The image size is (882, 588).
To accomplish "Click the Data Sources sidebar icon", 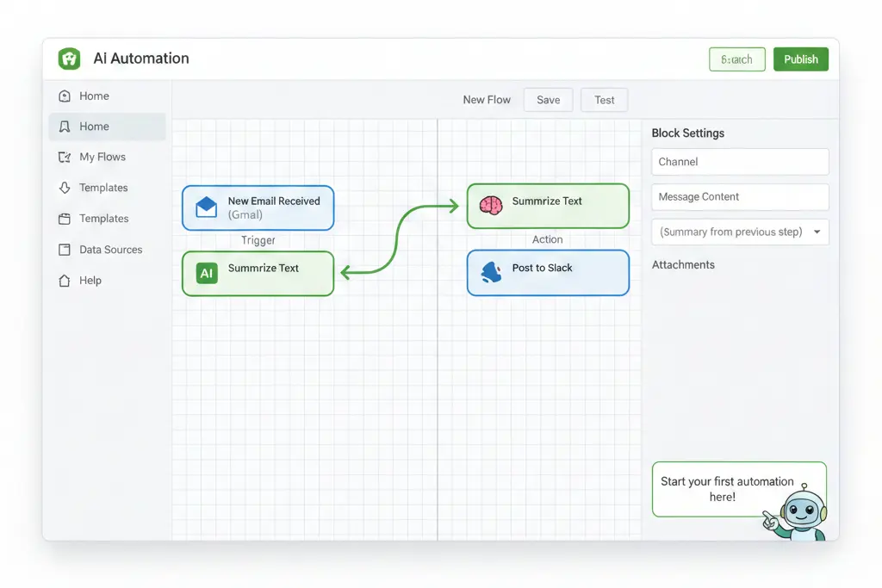I will pos(65,250).
